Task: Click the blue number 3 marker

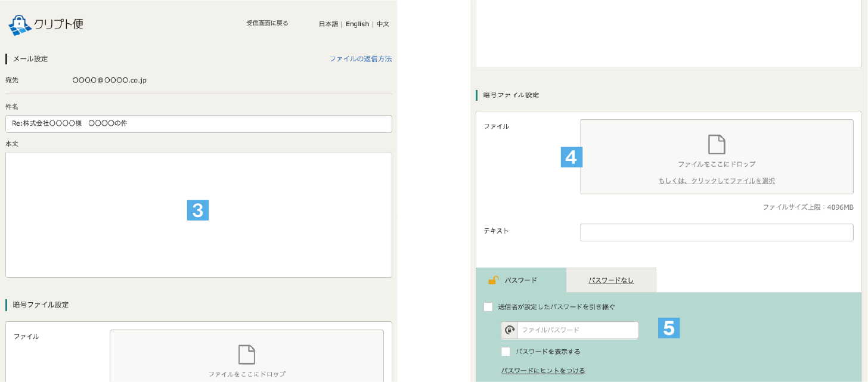Action: tap(198, 210)
